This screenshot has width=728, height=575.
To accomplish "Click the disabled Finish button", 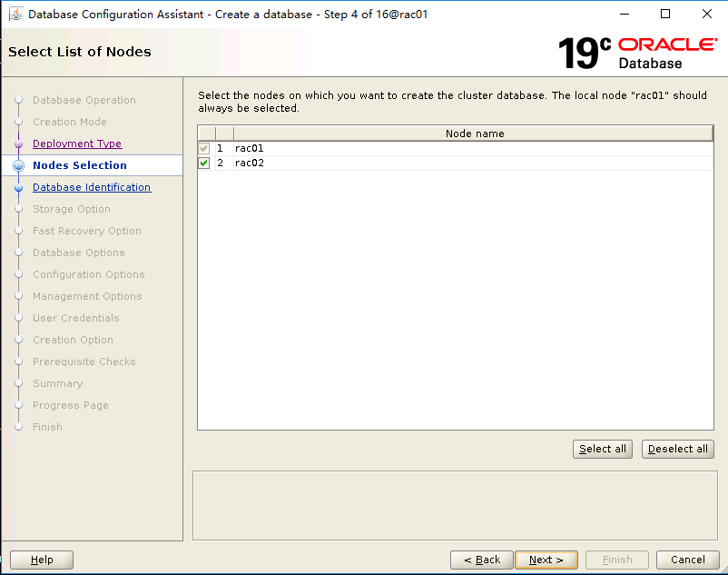I will tap(617, 560).
